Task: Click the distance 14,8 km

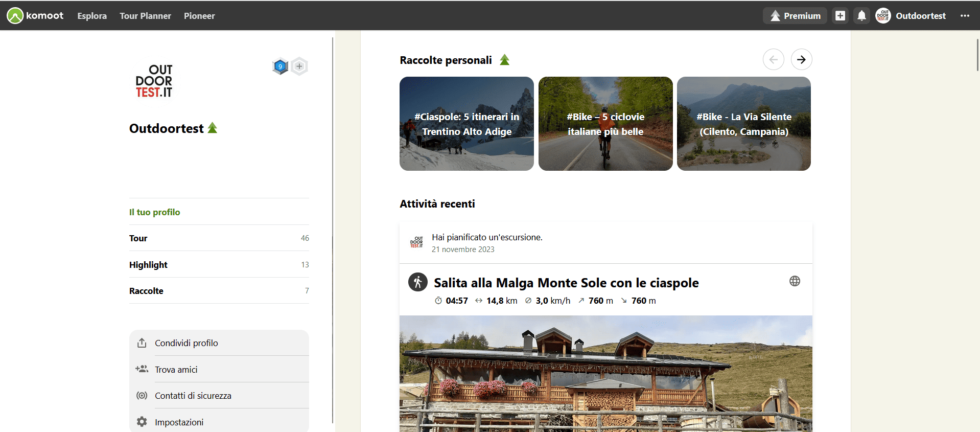Action: [x=496, y=301]
